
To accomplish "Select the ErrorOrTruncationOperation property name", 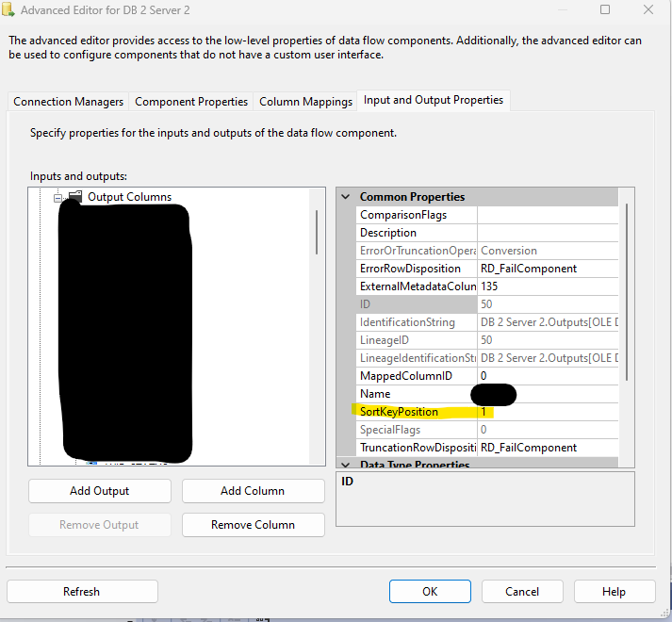I will [x=417, y=251].
